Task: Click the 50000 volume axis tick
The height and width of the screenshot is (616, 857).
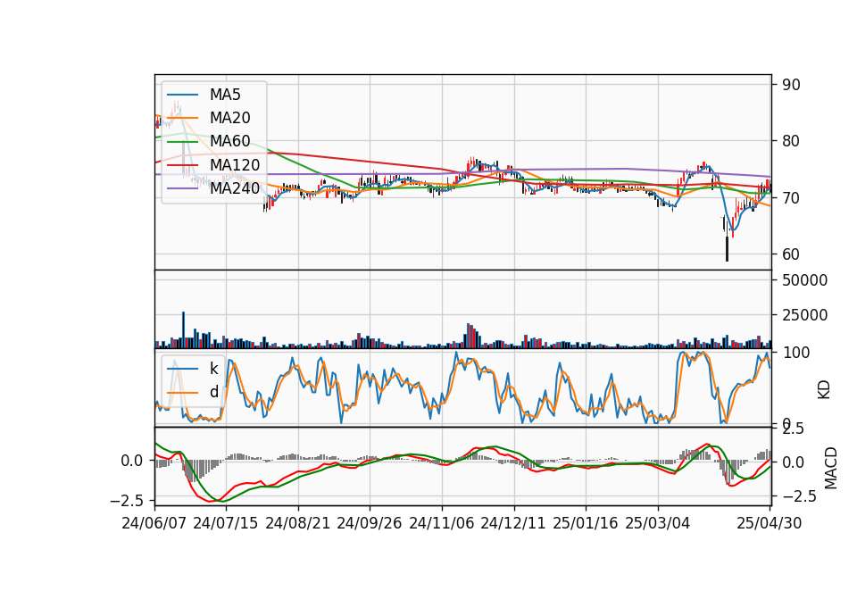Action: click(805, 280)
